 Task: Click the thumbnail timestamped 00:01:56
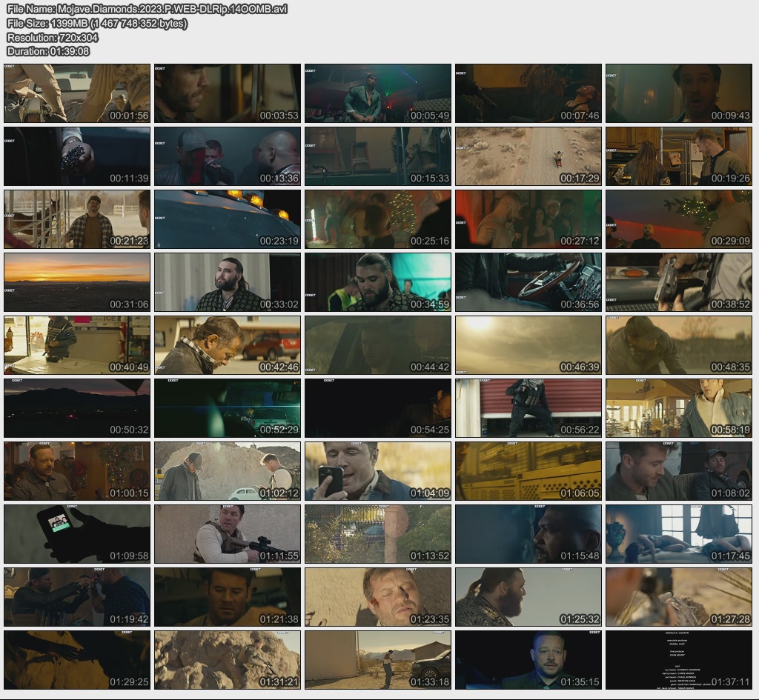point(77,93)
